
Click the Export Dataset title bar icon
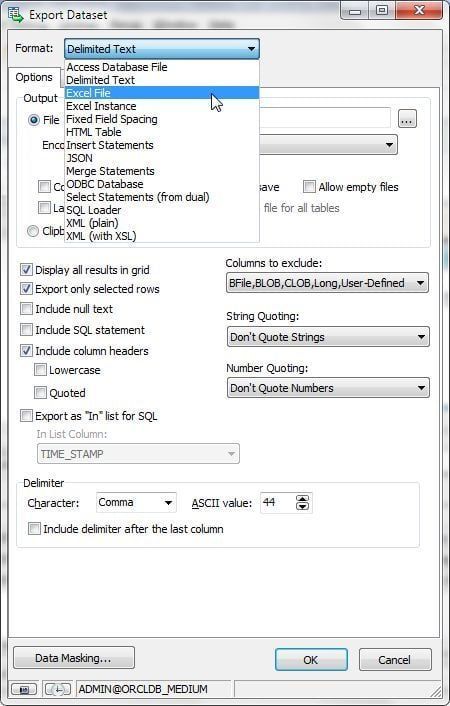click(16, 14)
